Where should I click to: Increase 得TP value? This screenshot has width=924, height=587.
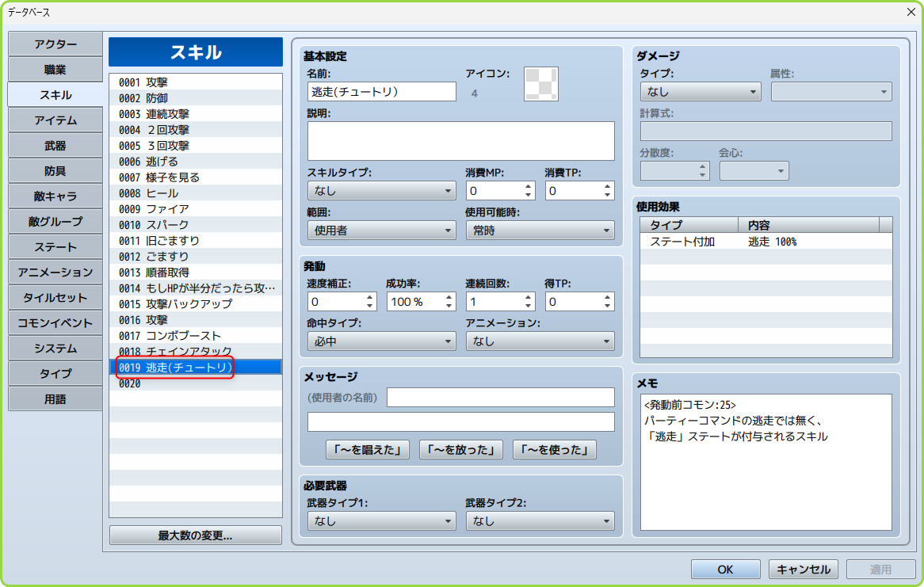point(608,297)
